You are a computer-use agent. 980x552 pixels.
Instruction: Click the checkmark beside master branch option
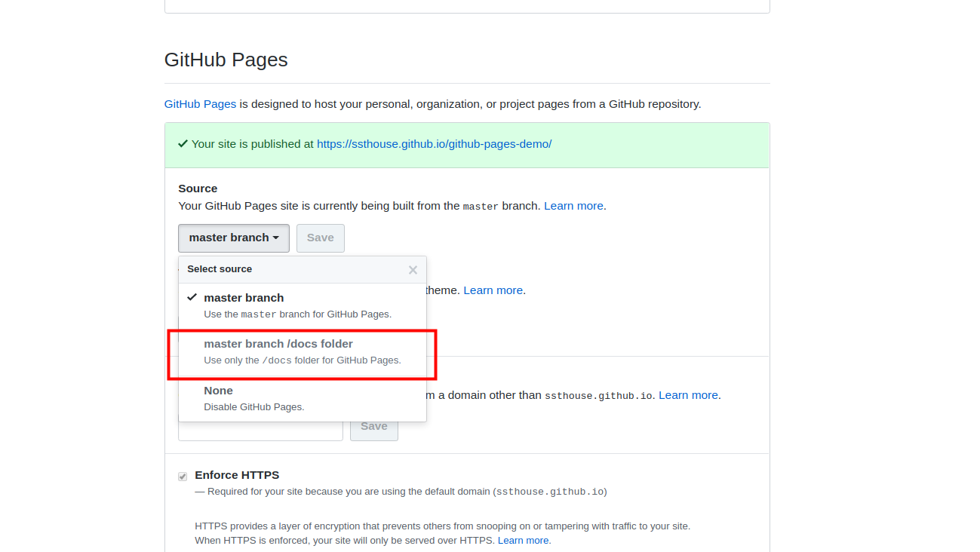pyautogui.click(x=193, y=297)
